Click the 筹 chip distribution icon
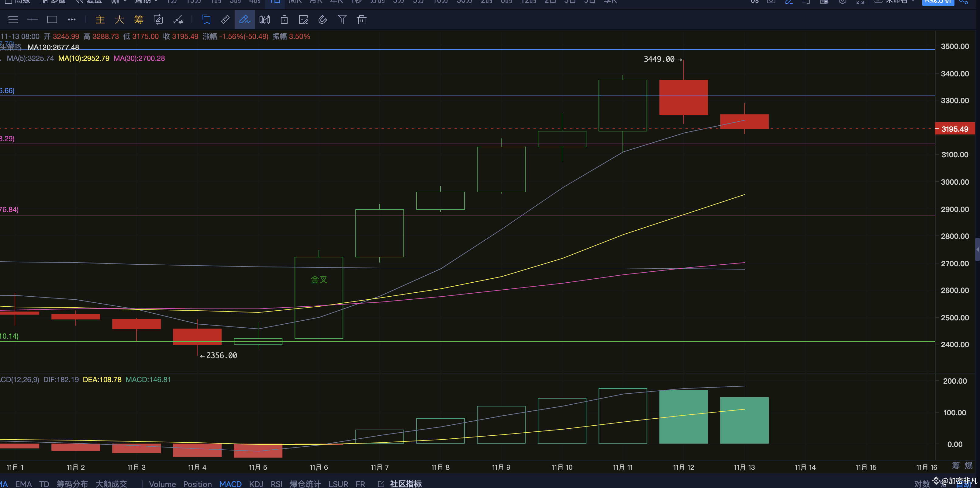 tap(139, 19)
